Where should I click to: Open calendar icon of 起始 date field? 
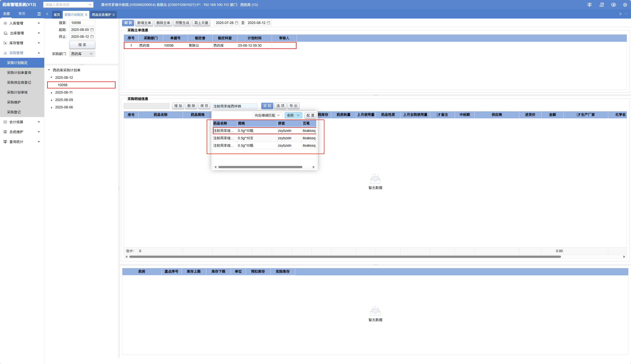click(92, 30)
